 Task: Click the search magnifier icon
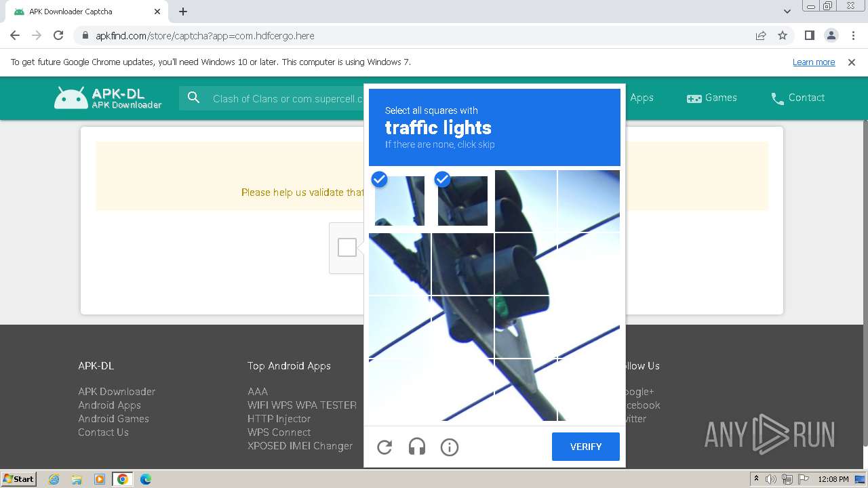pos(194,98)
